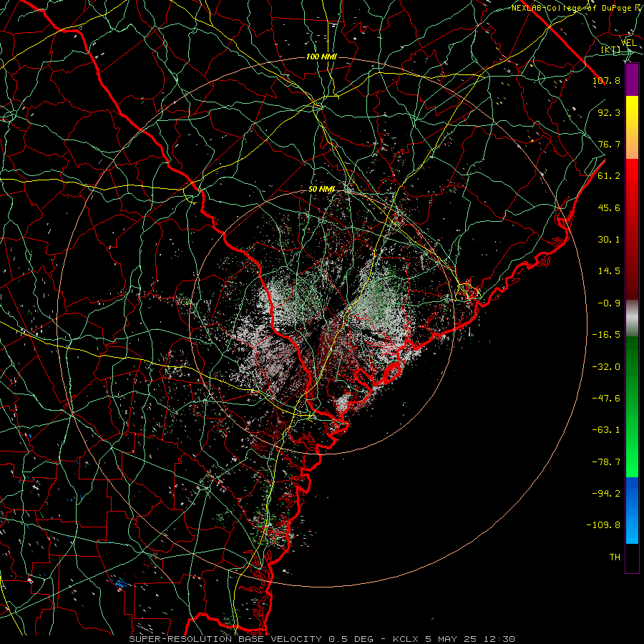This screenshot has height=644, width=644.
Task: Click the 50 NMI range ring label
Action: (321, 190)
